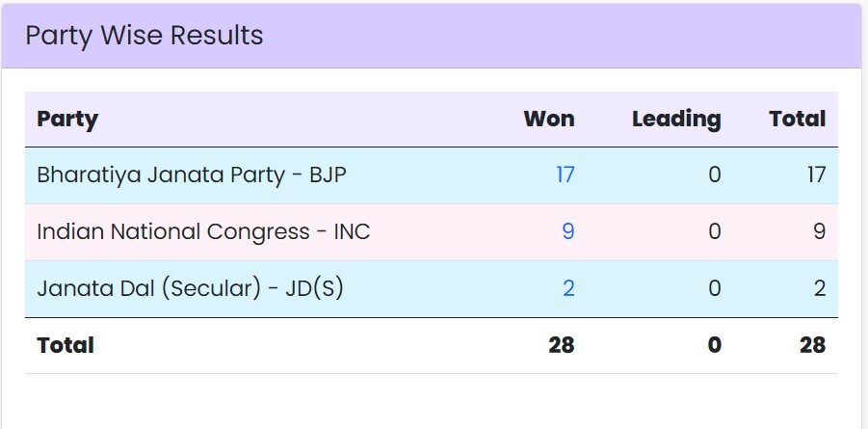The height and width of the screenshot is (429, 868).
Task: Click INC's Leading value 0
Action: [714, 232]
